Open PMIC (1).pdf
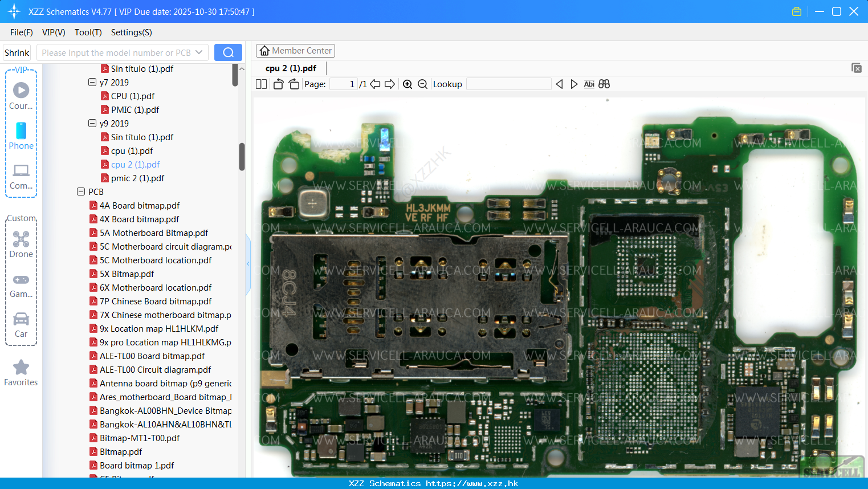Viewport: 868px width, 489px height. coord(130,109)
